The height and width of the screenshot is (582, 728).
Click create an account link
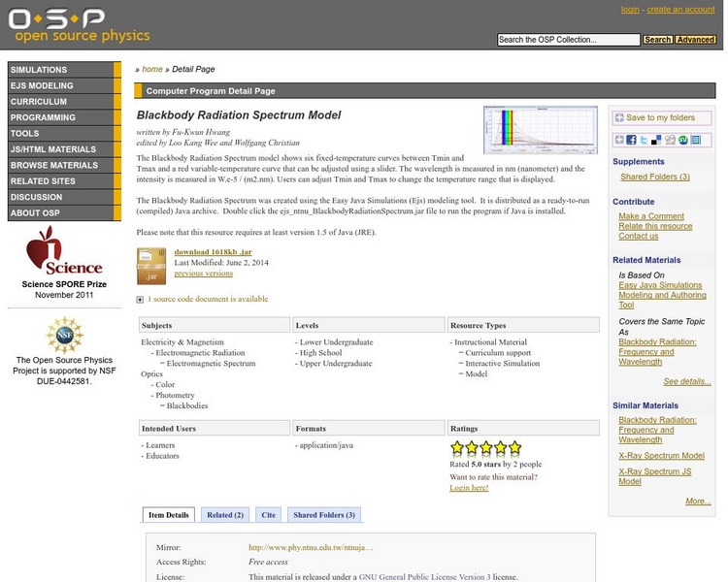click(x=680, y=10)
